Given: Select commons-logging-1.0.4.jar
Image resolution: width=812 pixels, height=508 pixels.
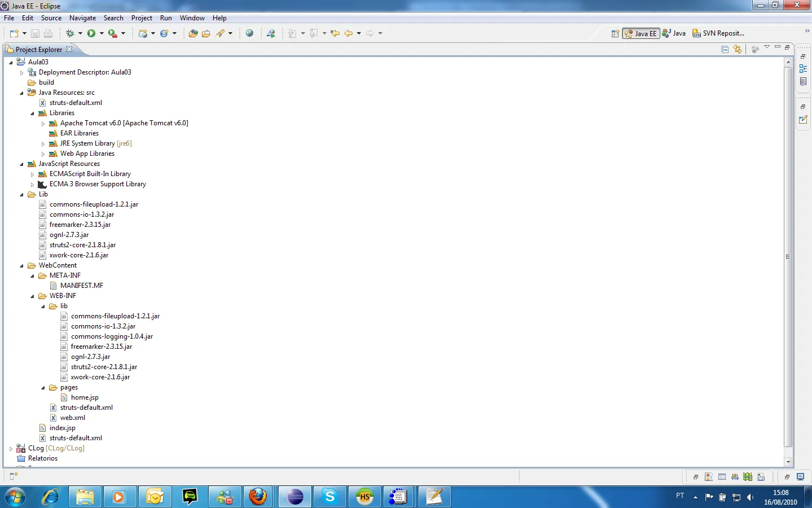Looking at the screenshot, I should click(112, 336).
